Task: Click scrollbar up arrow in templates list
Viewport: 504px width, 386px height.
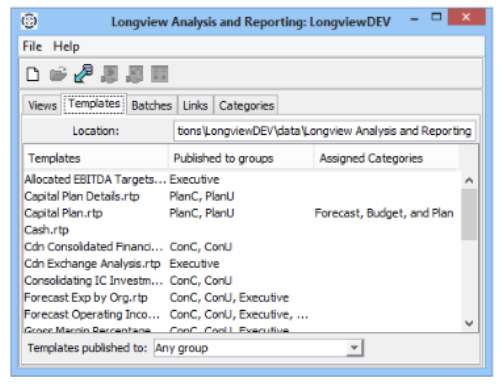Action: 469,180
